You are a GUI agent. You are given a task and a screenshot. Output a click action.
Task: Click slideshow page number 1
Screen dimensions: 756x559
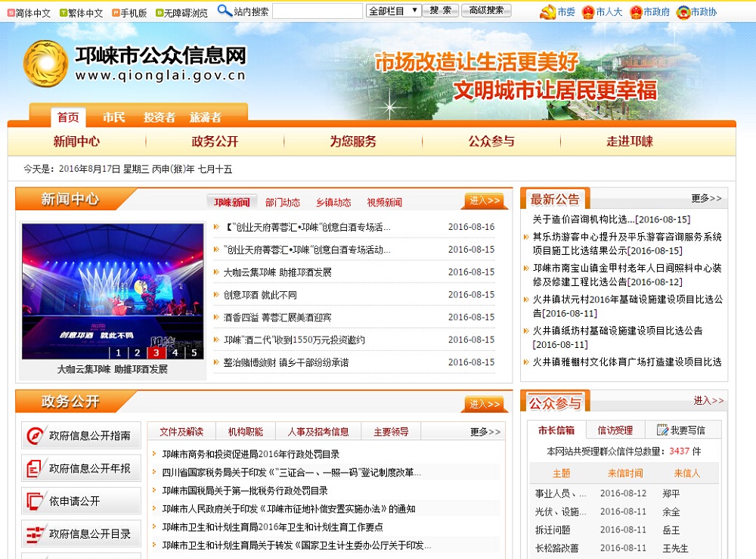click(118, 352)
